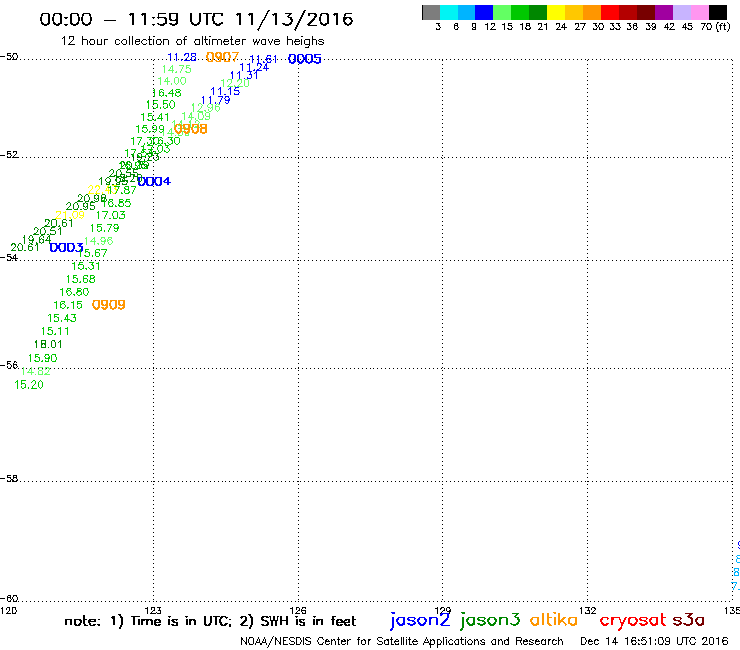Viewport: 740px width, 650px height.
Task: Select the bright red legend swatch
Action: pos(610,12)
